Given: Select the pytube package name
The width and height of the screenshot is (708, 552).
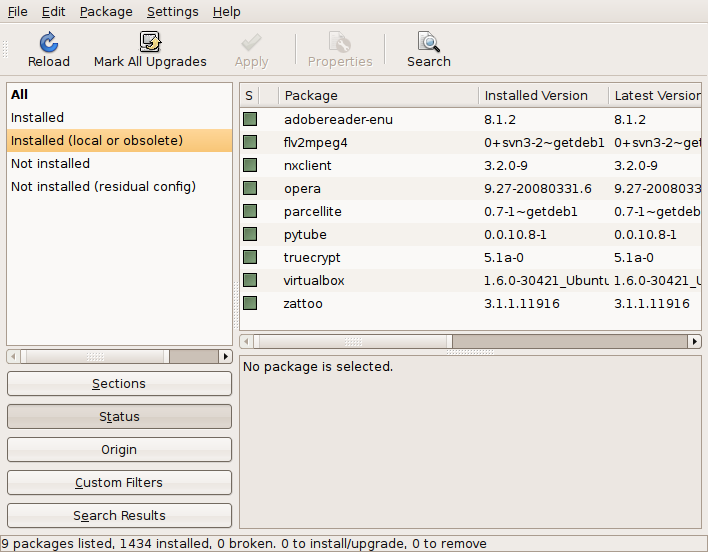Looking at the screenshot, I should coord(305,235).
